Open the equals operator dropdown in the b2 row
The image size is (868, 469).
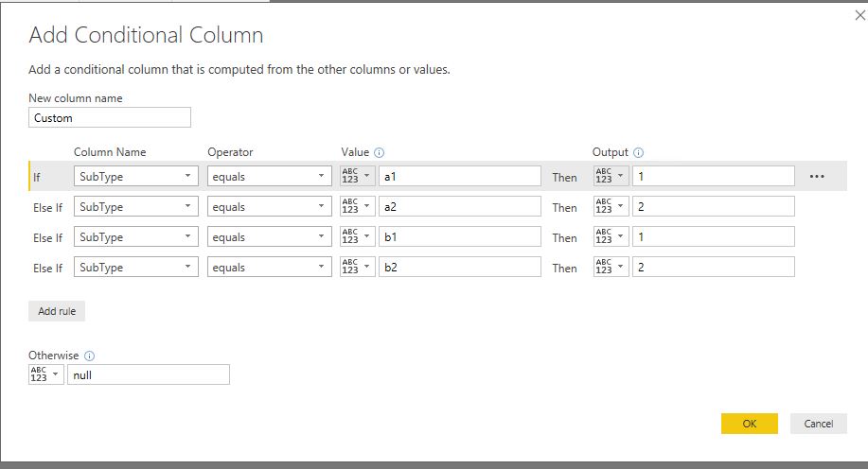pyautogui.click(x=270, y=267)
